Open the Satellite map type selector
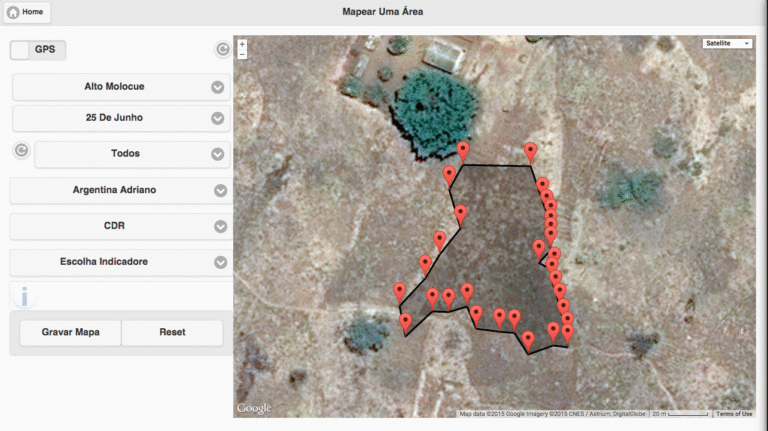The image size is (768, 431). coord(727,44)
